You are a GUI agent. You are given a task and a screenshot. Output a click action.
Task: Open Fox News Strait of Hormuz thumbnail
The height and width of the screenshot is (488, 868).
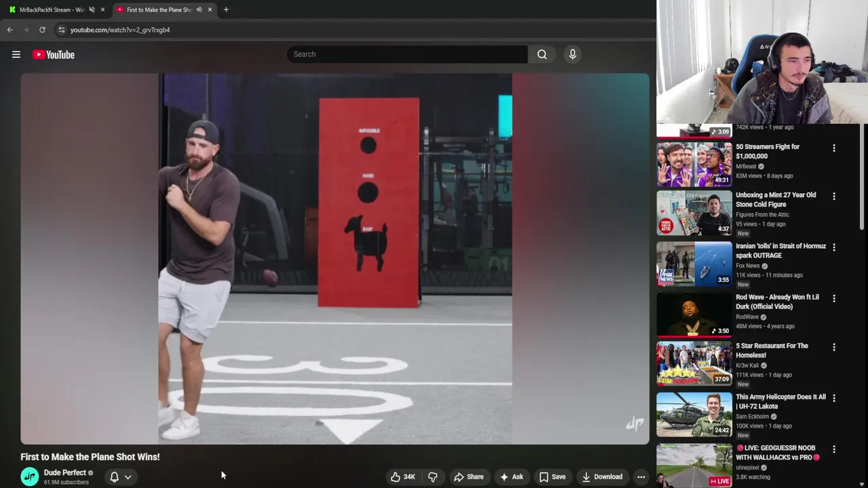694,264
